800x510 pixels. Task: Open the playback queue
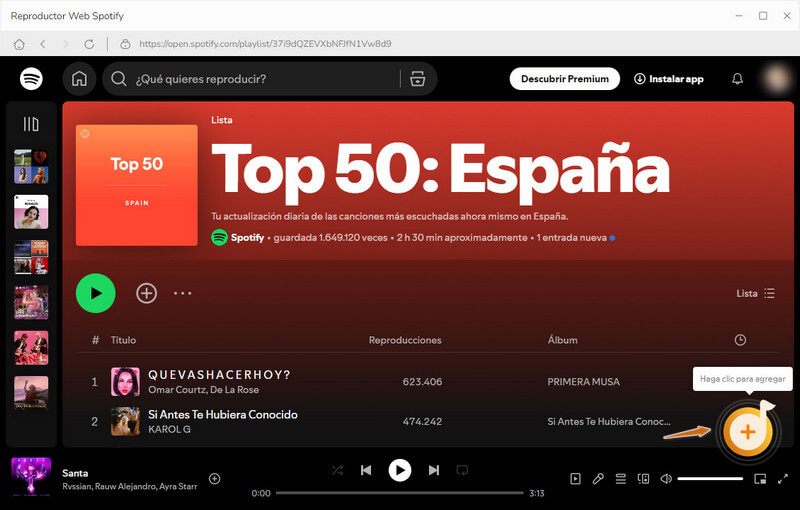[620, 478]
